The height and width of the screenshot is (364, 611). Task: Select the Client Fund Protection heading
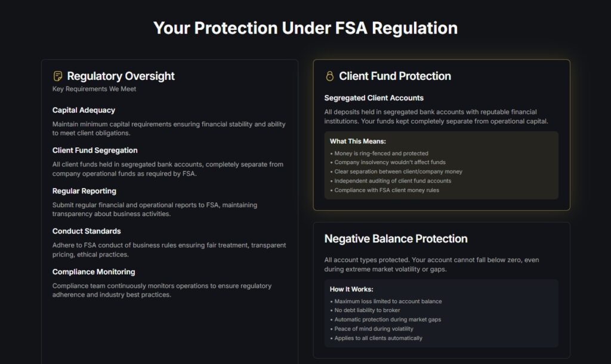[394, 76]
